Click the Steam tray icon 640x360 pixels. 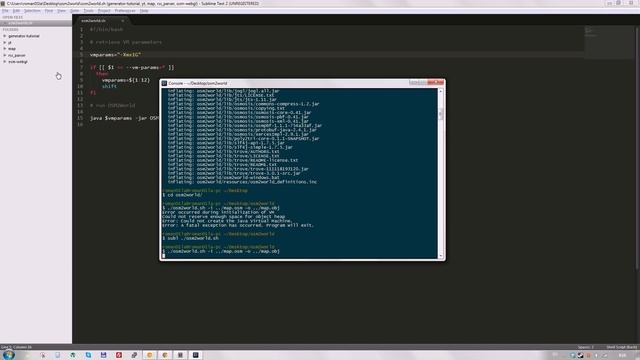(580, 356)
